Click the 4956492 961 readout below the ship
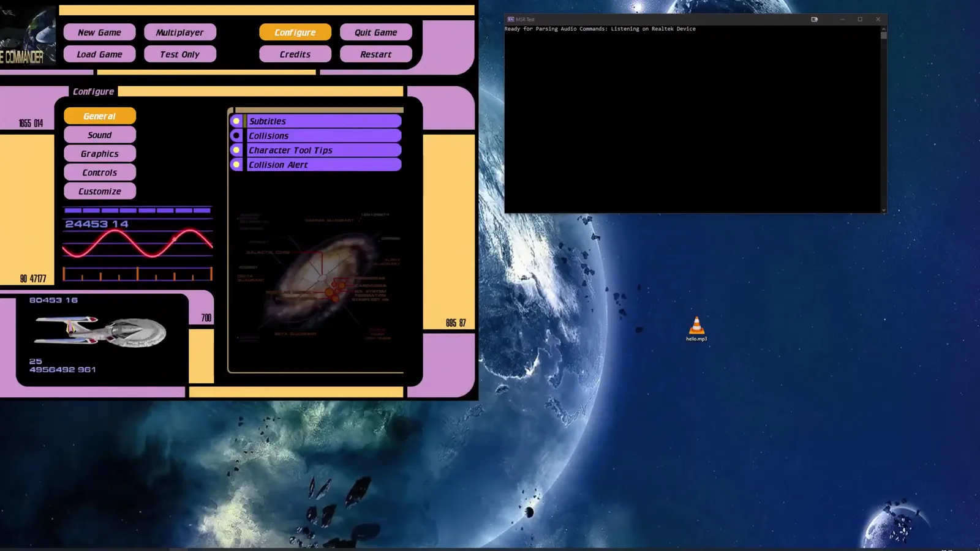 [x=62, y=370]
